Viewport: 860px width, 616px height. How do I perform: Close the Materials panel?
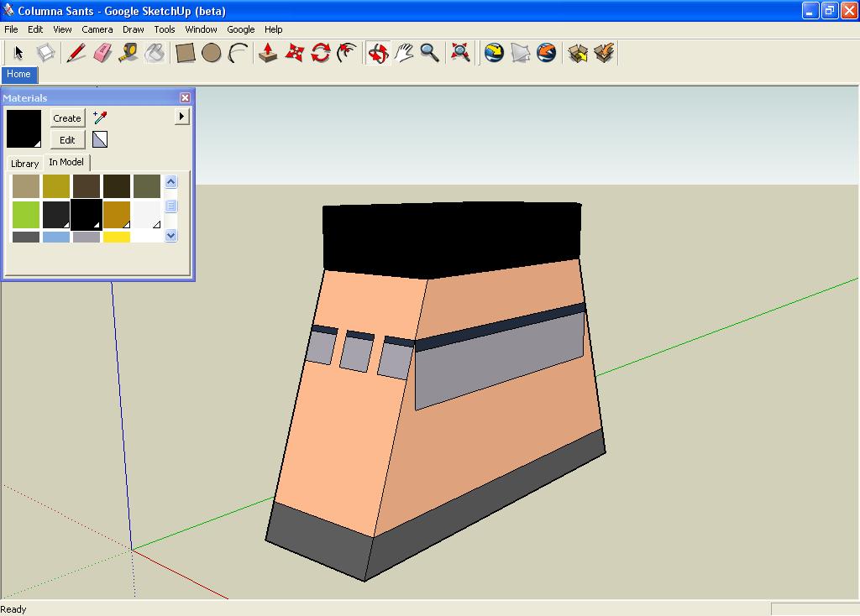pos(185,98)
